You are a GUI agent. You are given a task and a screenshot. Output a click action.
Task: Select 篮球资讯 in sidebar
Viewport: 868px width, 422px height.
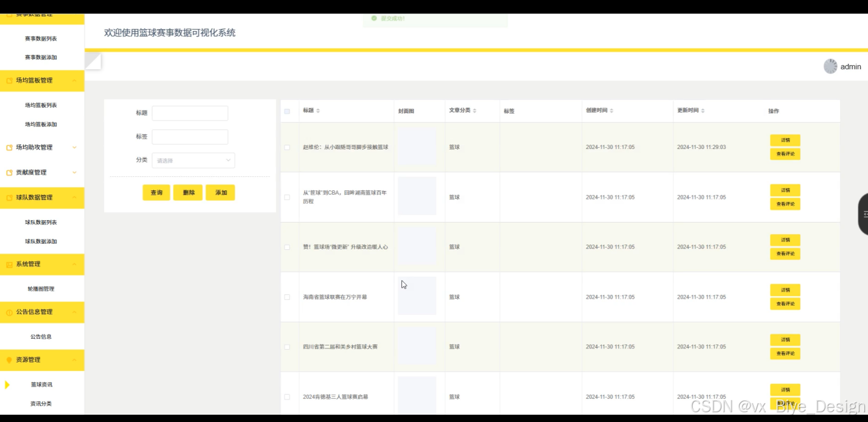[41, 384]
